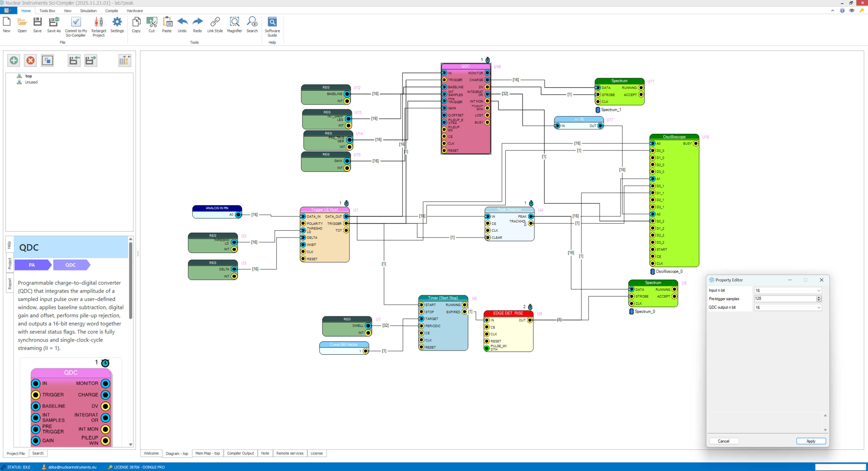Click inside the Pre-trigger samples field

[x=785, y=299]
